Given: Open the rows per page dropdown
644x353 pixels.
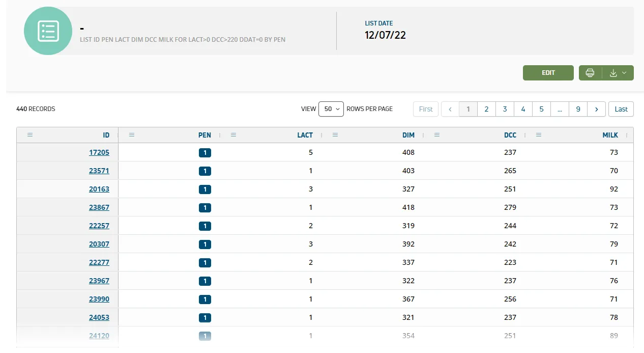Looking at the screenshot, I should click(x=331, y=109).
